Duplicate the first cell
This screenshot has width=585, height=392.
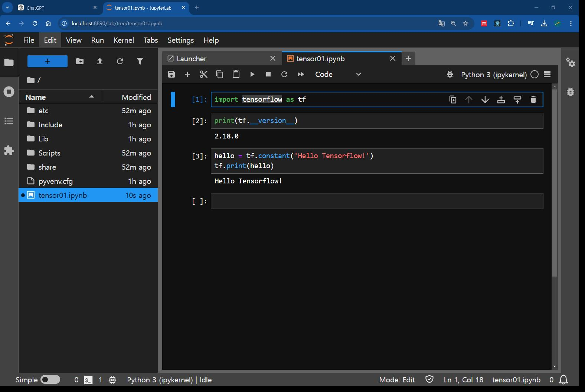click(x=452, y=99)
